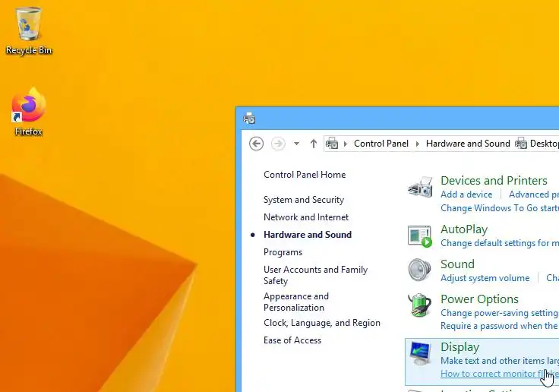Viewport: 559px width, 392px height.
Task: Click Change default settings for media link
Action: [500, 243]
